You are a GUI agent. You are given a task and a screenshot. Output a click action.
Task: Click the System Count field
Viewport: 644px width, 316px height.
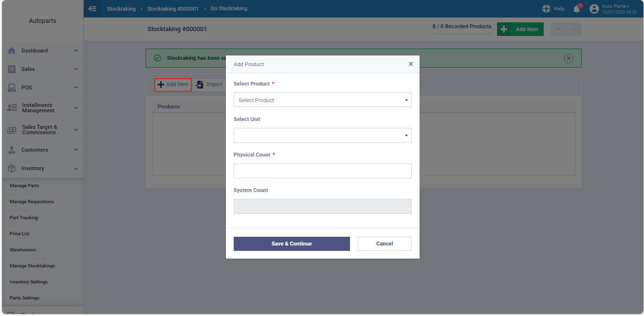click(x=323, y=207)
